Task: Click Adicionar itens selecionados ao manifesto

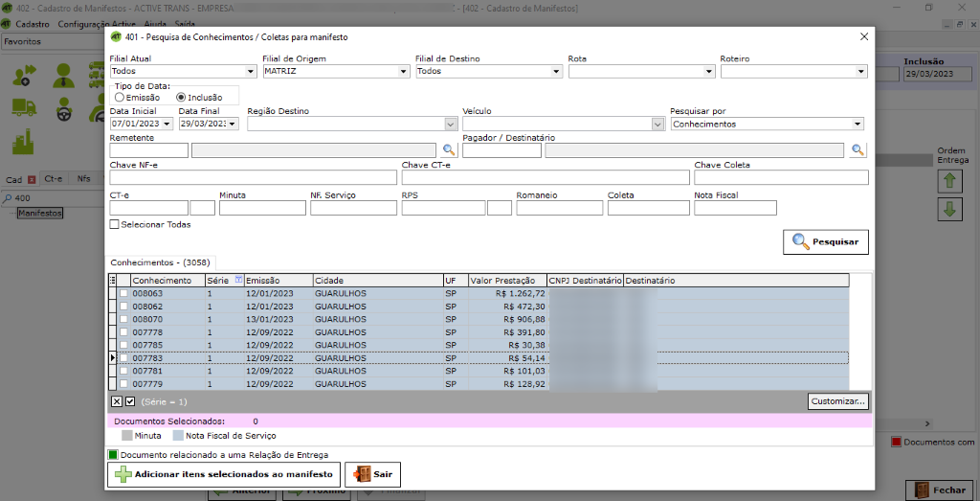Action: (x=224, y=475)
